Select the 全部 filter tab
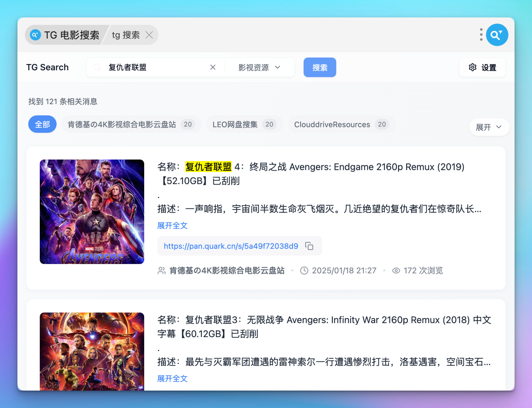532x408 pixels. 42,124
